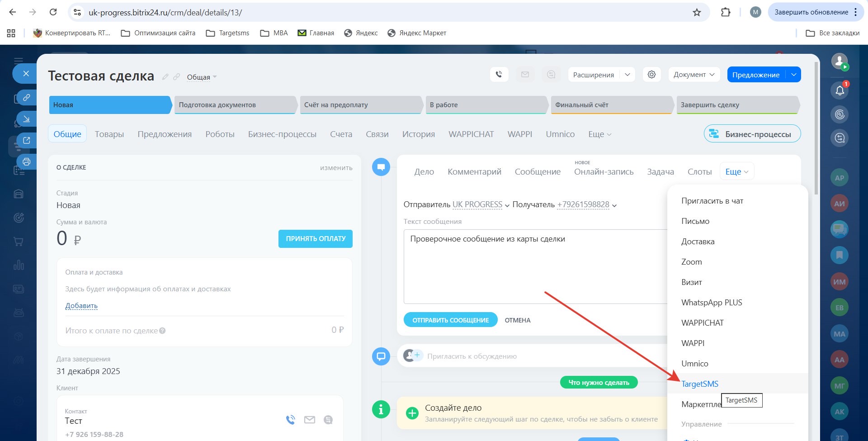Click the spiral CoPilot icon in the right rail
868x441 pixels.
tap(840, 114)
